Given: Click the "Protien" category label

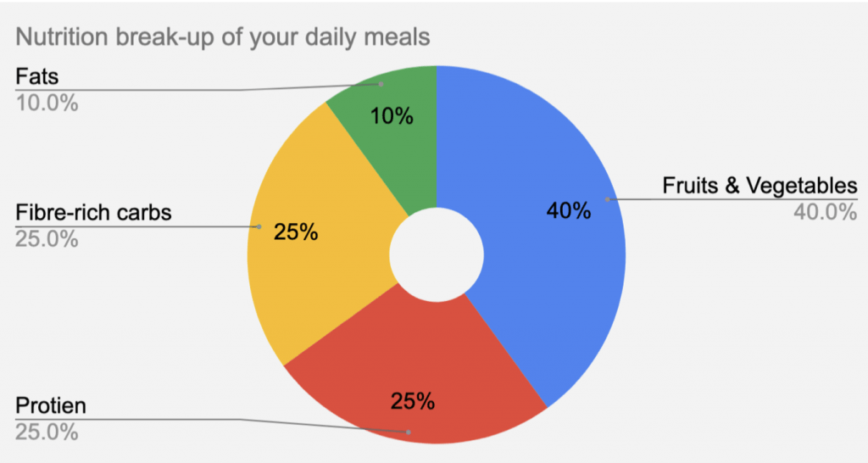Looking at the screenshot, I should point(51,406).
